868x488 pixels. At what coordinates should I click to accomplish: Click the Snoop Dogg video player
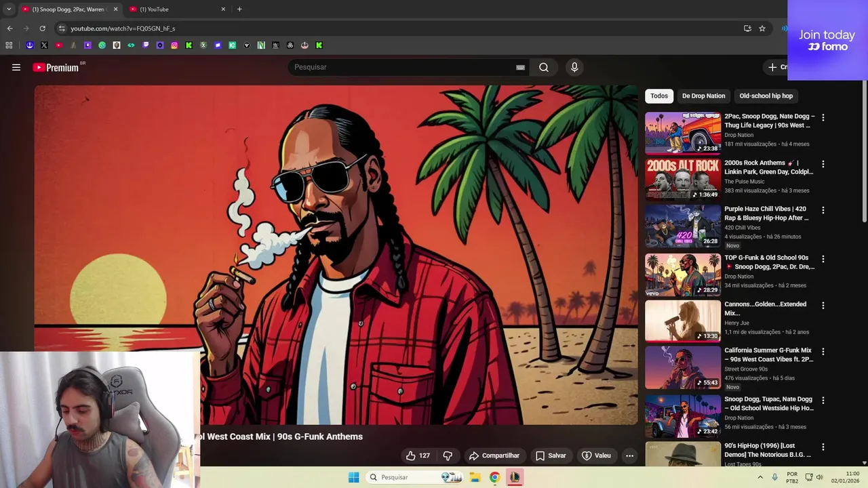point(336,255)
